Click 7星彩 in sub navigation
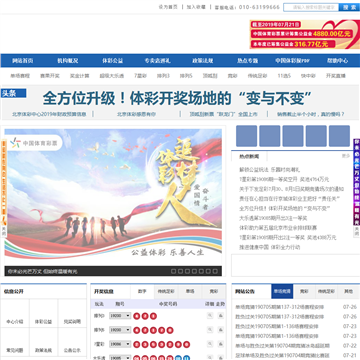The width and height of the screenshot is (360, 360). [x=140, y=76]
